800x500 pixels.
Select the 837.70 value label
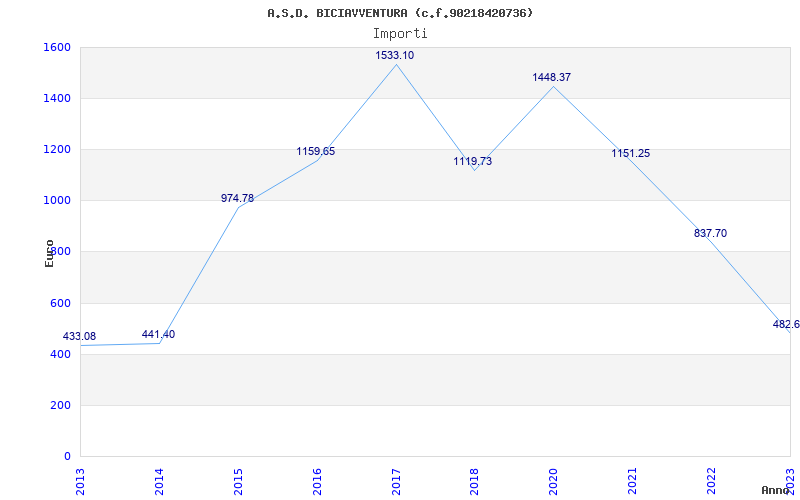coord(710,233)
